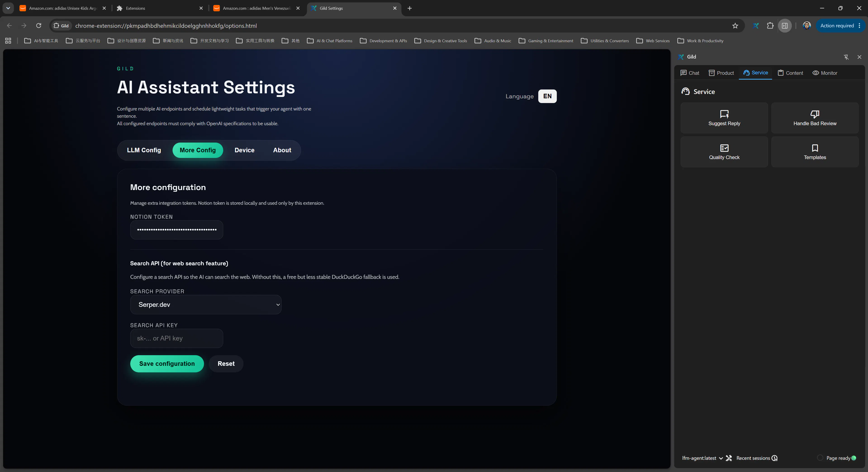
Task: Toggle the Chrome side panel button
Action: (785, 26)
